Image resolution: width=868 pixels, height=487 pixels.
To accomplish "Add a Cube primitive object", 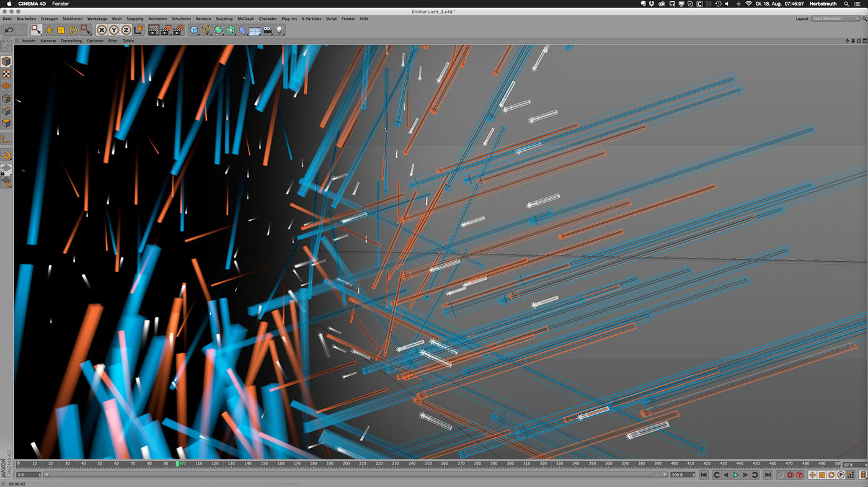I will pos(194,30).
